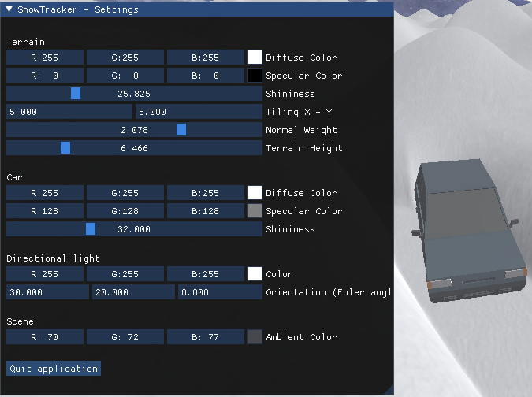Image resolution: width=532 pixels, height=397 pixels.
Task: Select the Car Diffuse Color blue field
Action: tap(206, 193)
